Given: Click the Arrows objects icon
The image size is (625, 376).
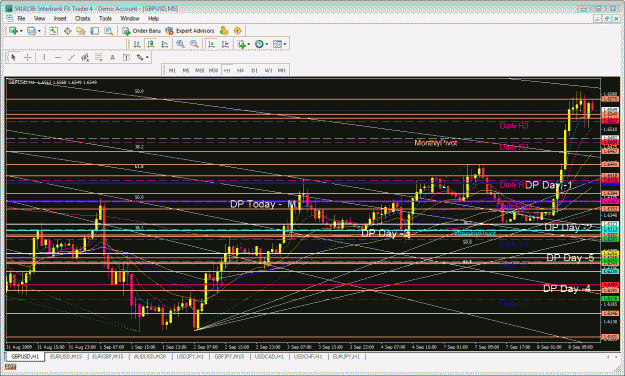Looking at the screenshot, I should [x=140, y=57].
